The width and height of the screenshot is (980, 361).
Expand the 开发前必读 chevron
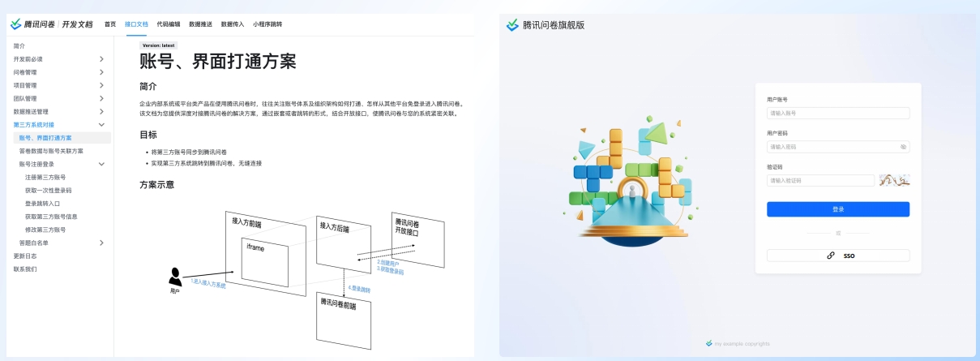[101, 59]
